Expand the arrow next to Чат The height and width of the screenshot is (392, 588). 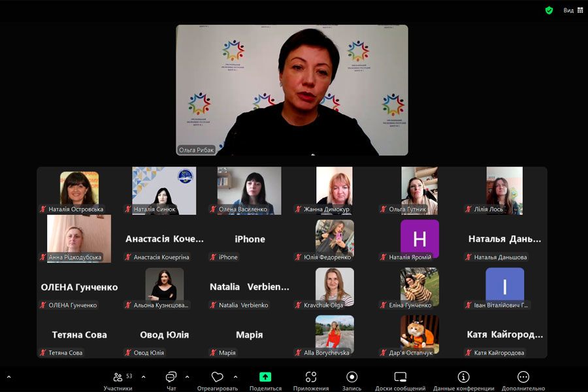188,377
